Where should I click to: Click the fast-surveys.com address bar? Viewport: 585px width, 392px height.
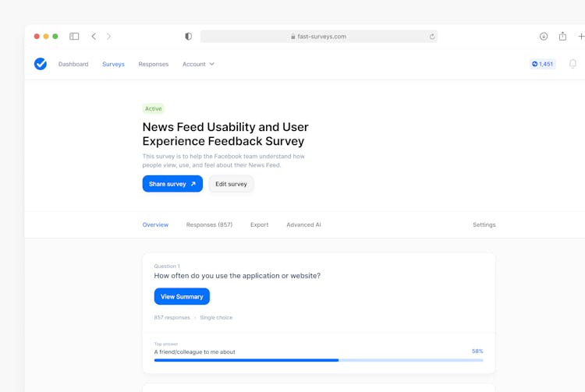tap(318, 37)
